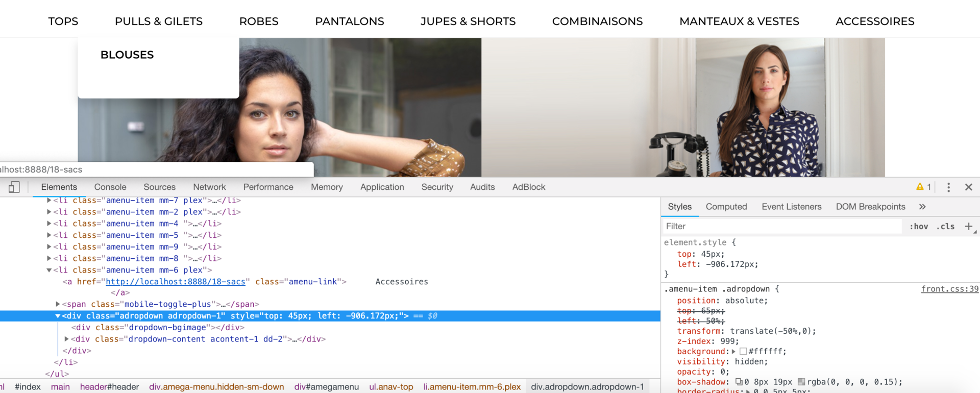Open the ACCESSOIRES menu item

click(875, 21)
